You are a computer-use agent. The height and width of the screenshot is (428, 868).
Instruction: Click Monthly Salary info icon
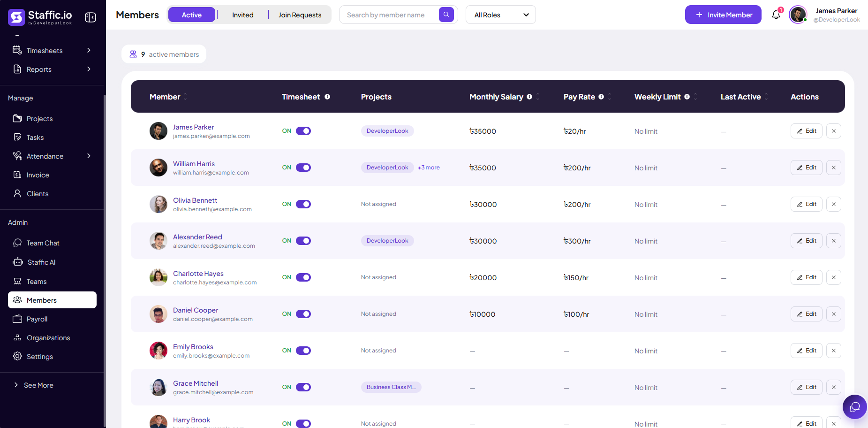point(529,97)
